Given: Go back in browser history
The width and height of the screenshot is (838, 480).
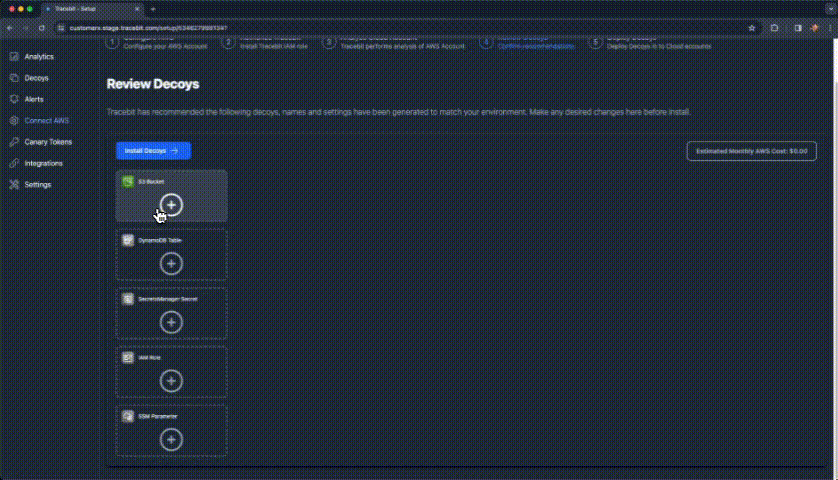Looking at the screenshot, I should click(x=10, y=28).
